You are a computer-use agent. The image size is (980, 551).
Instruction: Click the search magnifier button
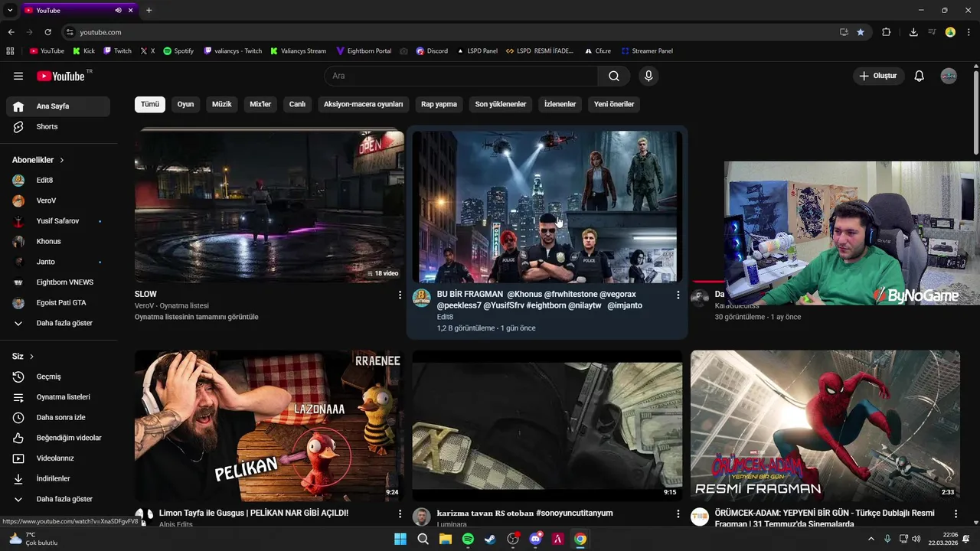(614, 76)
